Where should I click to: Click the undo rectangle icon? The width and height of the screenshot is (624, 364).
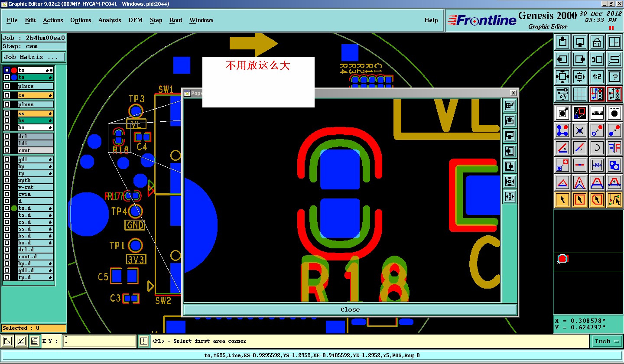click(x=597, y=59)
